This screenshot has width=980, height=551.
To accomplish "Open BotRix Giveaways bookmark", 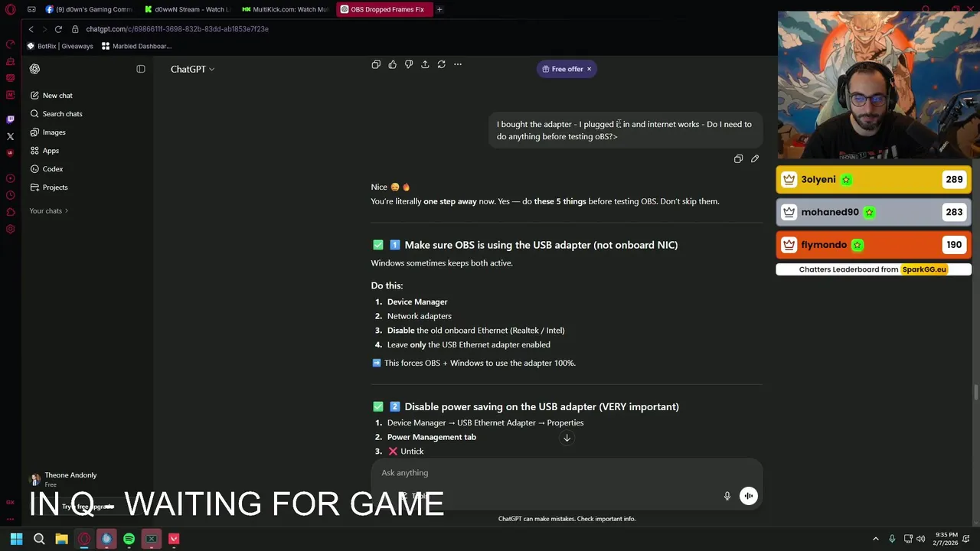I will coord(60,46).
